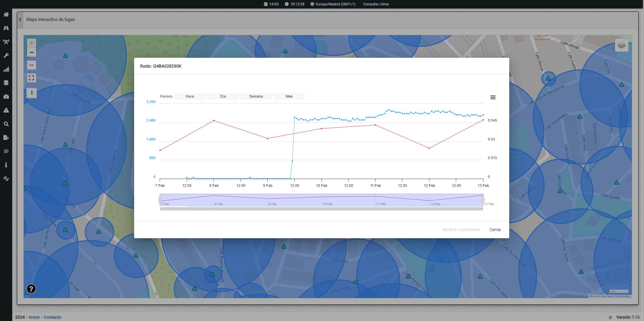644x321 pixels.
Task: Go back using the left chevron
Action: [x=20, y=20]
